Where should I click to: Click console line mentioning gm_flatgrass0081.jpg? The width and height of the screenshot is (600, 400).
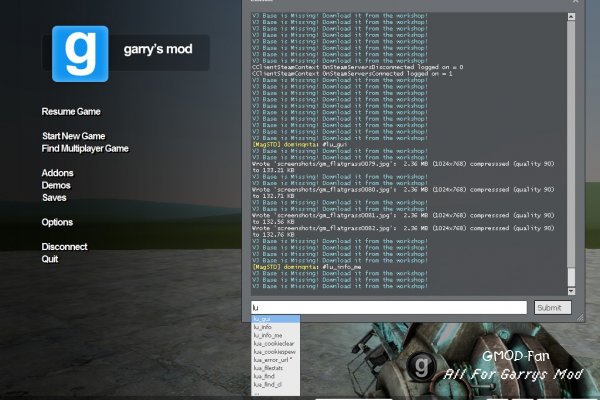tap(403, 215)
